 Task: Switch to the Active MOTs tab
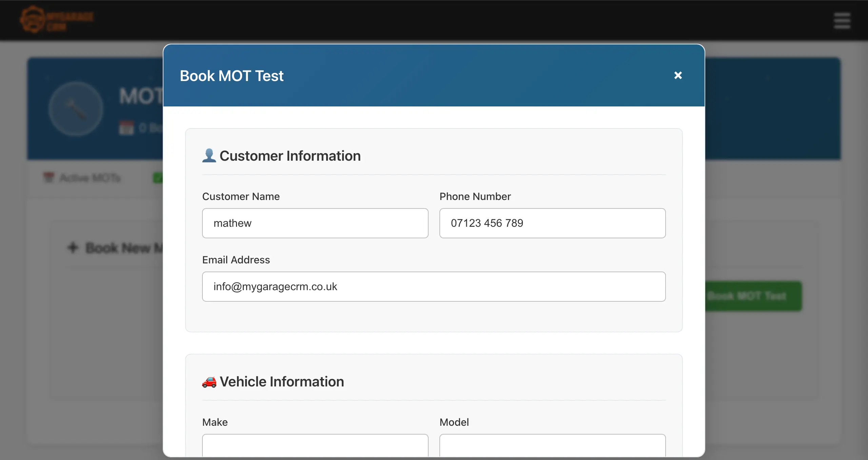click(82, 178)
